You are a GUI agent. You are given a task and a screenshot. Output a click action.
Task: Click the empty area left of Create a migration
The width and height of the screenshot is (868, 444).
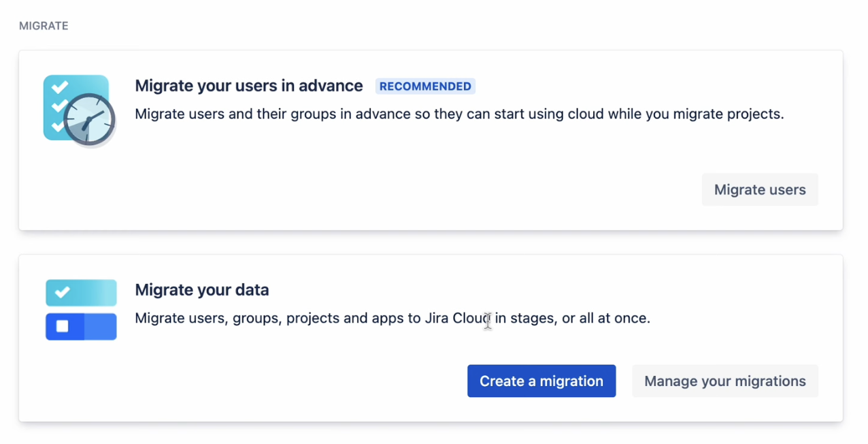(272, 381)
